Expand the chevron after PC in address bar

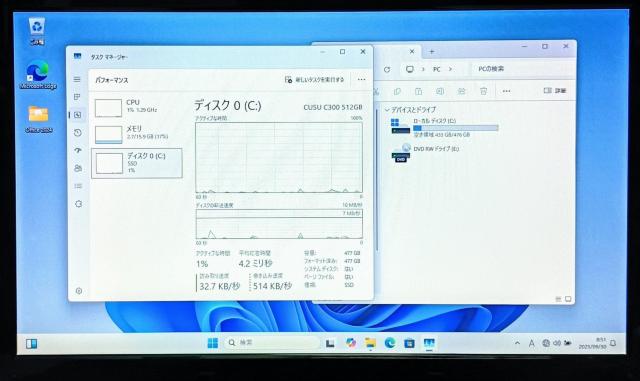click(x=450, y=69)
